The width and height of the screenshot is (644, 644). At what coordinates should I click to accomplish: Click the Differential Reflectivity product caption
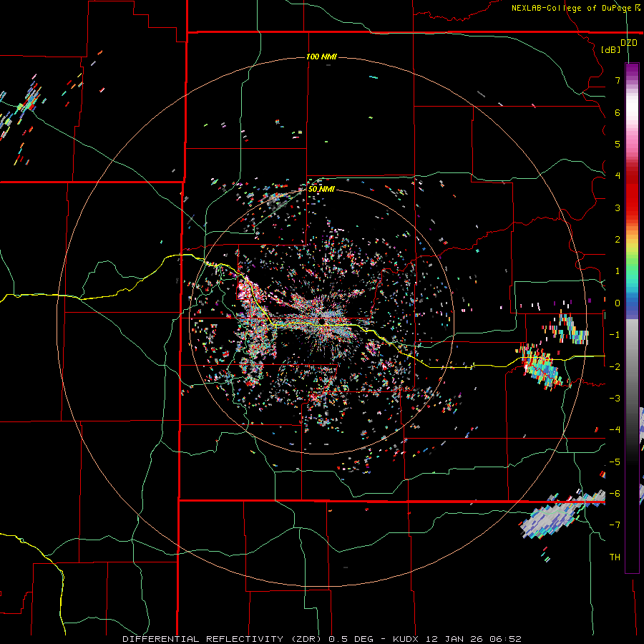[x=322, y=639]
